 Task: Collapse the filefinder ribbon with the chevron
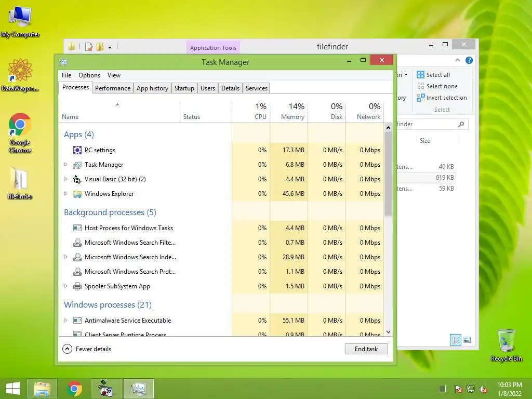point(457,60)
